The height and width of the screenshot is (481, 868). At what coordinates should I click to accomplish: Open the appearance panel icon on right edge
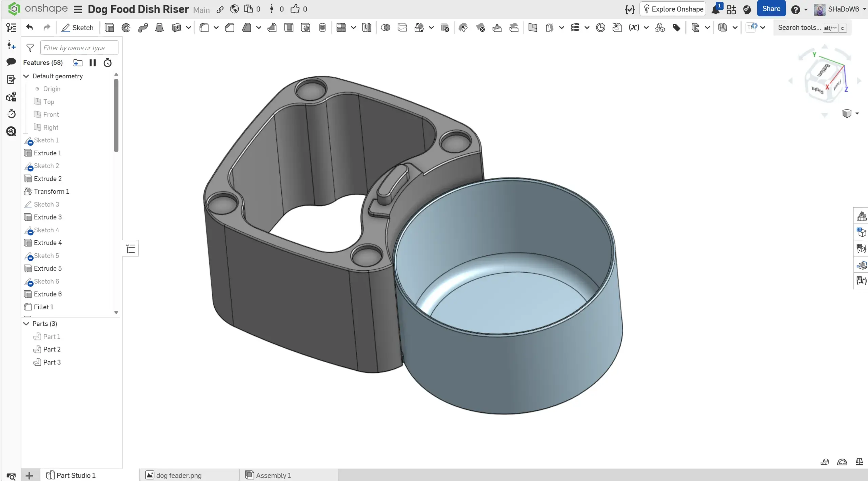coord(862,216)
